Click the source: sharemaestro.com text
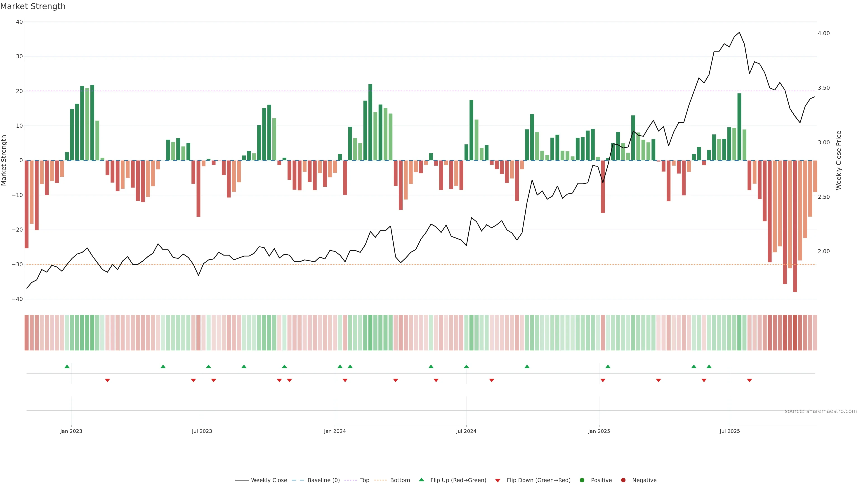Screen dimensions: 868x488 click(x=821, y=411)
